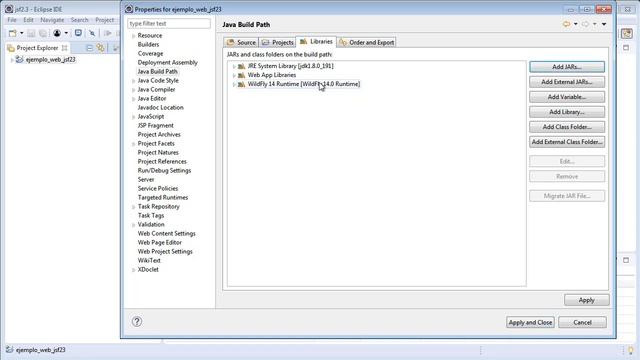The image size is (640, 360).
Task: Open the Edit menu in Eclipse
Action: click(28, 20)
